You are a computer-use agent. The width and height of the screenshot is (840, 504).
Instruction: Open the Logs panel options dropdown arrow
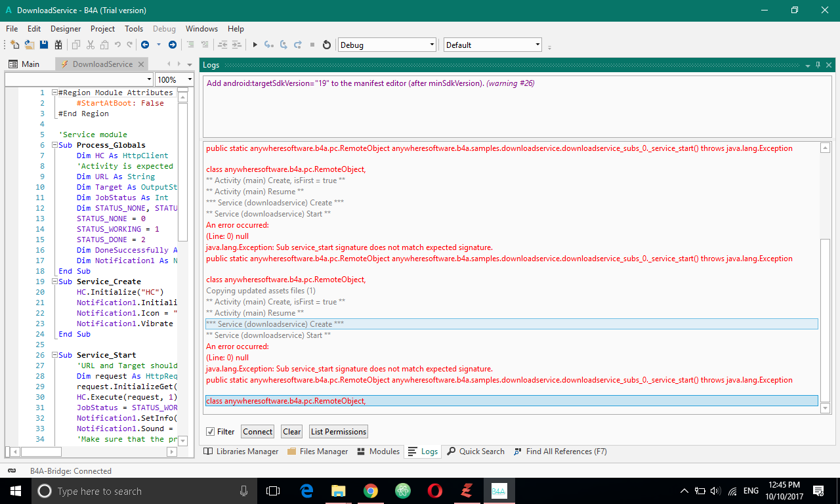coord(807,66)
